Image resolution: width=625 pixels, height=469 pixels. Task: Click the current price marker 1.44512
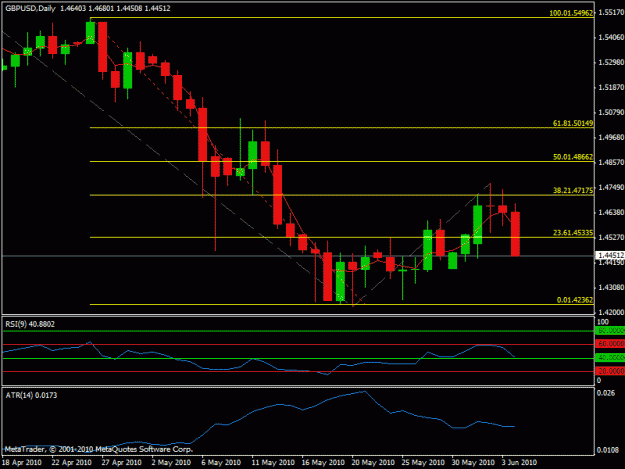(x=610, y=255)
